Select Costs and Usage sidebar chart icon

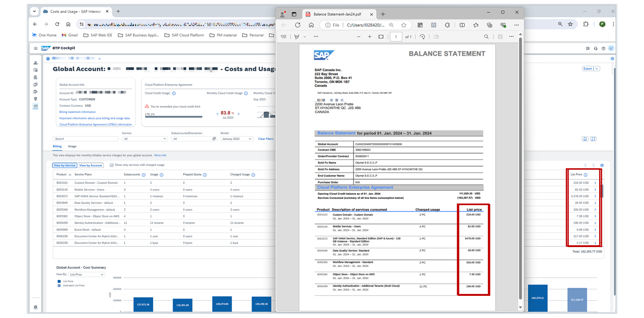coord(35,106)
